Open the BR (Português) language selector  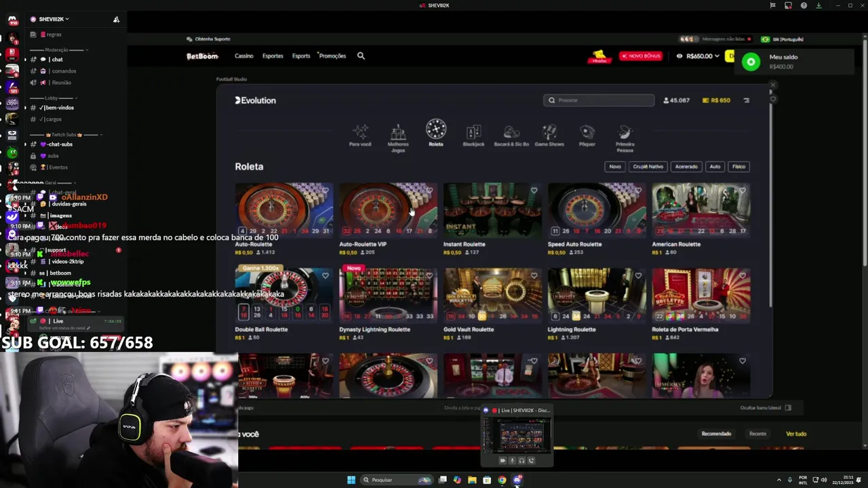[782, 39]
